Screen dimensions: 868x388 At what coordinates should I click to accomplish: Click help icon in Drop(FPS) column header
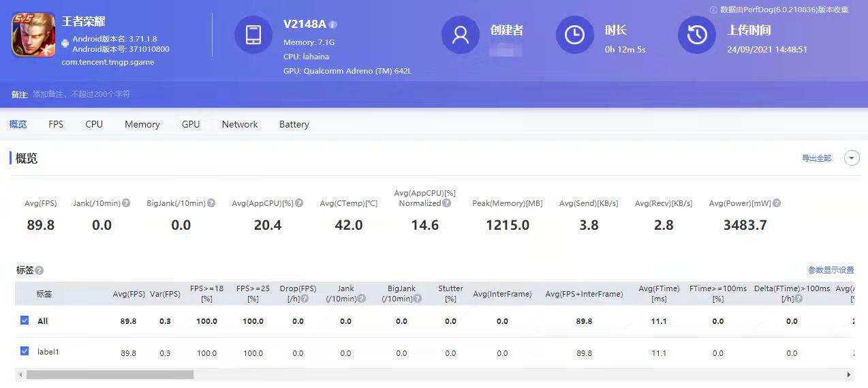point(305,299)
